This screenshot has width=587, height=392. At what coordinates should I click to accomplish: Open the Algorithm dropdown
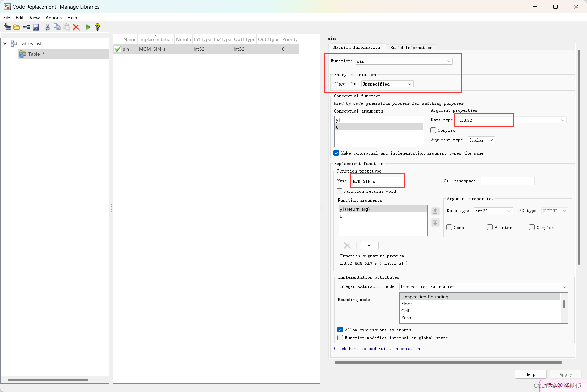click(x=387, y=84)
